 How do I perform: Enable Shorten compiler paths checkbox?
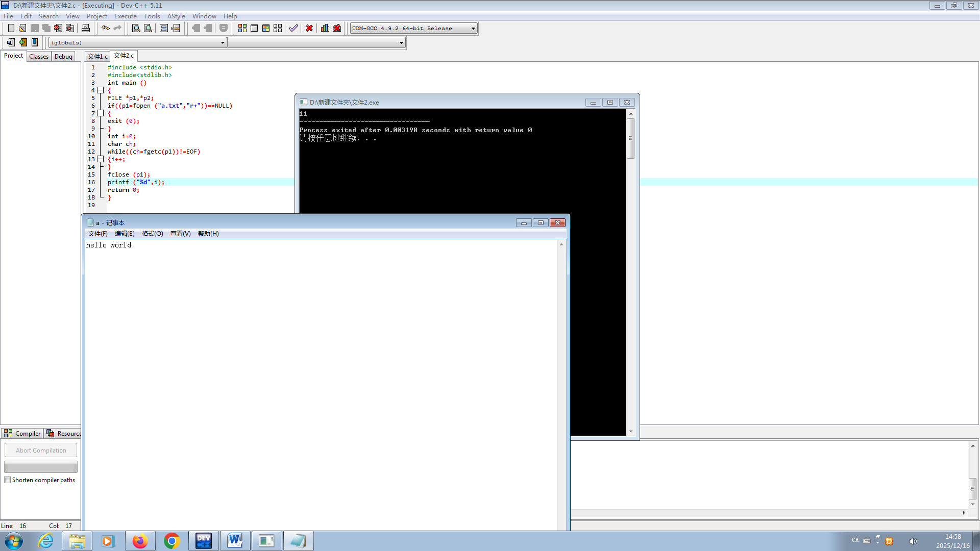click(x=8, y=480)
